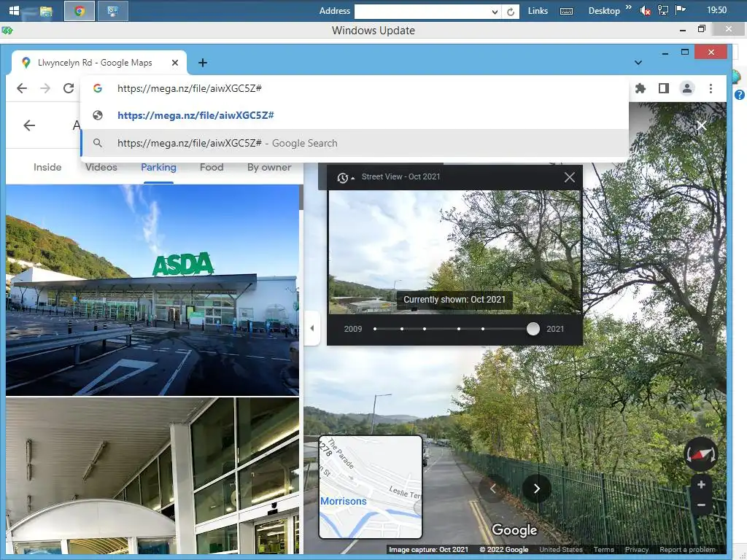Select the fifth timeline dot
Image resolution: width=747 pixels, height=560 pixels.
click(483, 329)
